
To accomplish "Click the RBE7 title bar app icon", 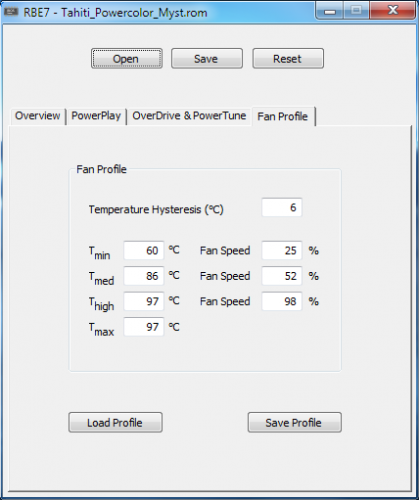I will click(x=10, y=12).
